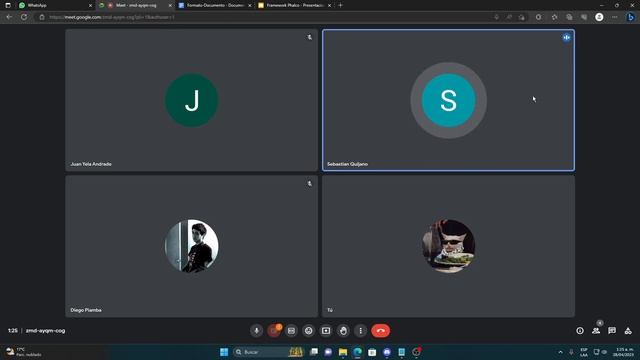Raise hand with the hand icon
640x360 pixels.
point(343,331)
